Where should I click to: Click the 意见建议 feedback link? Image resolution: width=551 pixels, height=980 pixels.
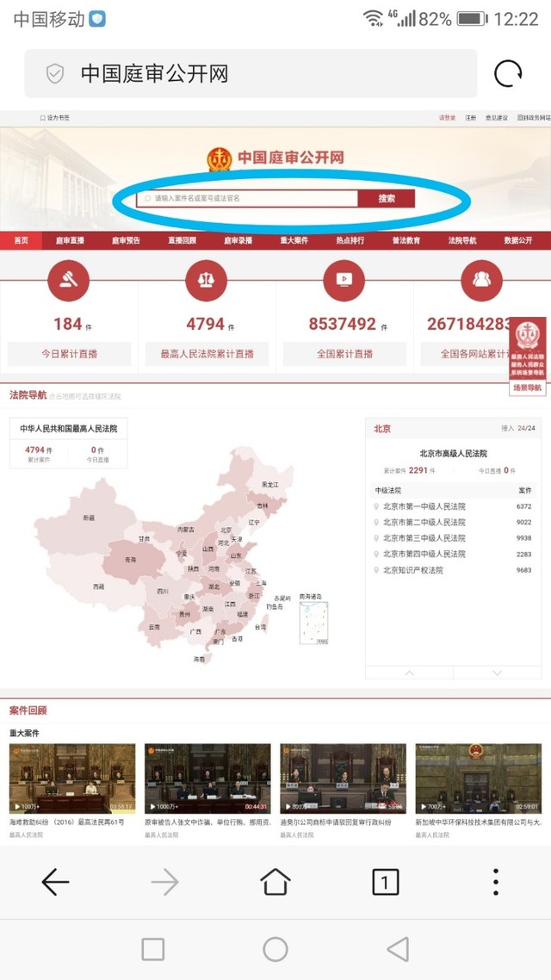[x=497, y=117]
